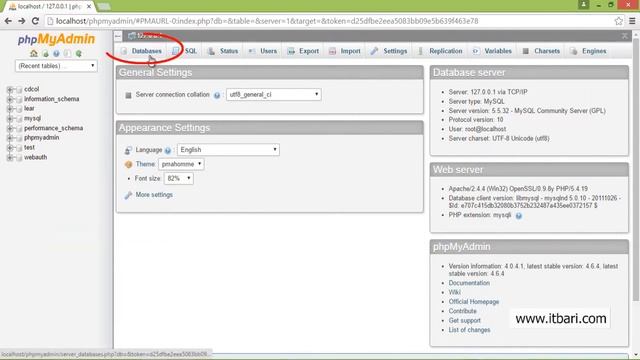Open the Theme dropdown showing pmahomme
Image resolution: width=640 pixels, height=360 pixels.
(x=181, y=164)
